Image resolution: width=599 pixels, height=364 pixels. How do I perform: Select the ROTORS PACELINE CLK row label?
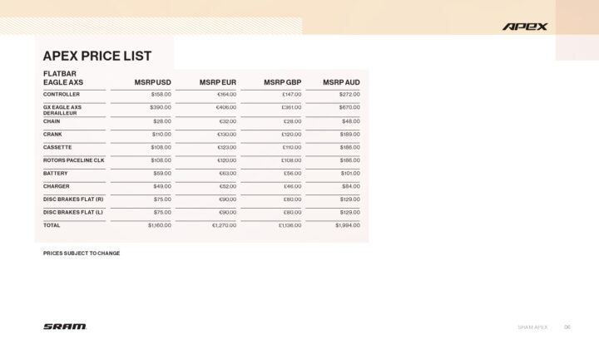pos(74,160)
